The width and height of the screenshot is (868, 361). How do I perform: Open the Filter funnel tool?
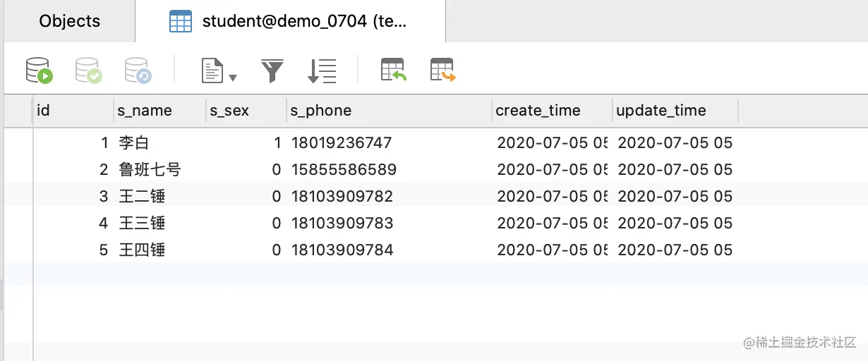tap(272, 71)
